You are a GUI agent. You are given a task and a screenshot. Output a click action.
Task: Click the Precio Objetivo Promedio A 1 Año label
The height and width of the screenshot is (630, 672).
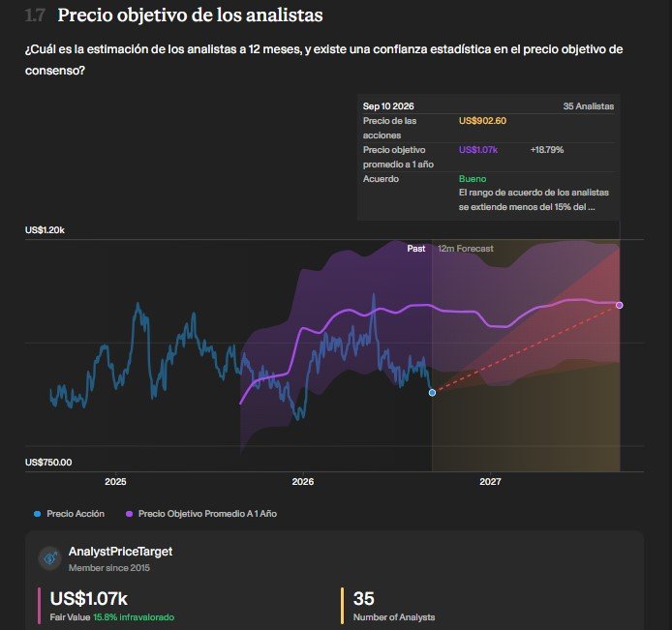point(207,514)
